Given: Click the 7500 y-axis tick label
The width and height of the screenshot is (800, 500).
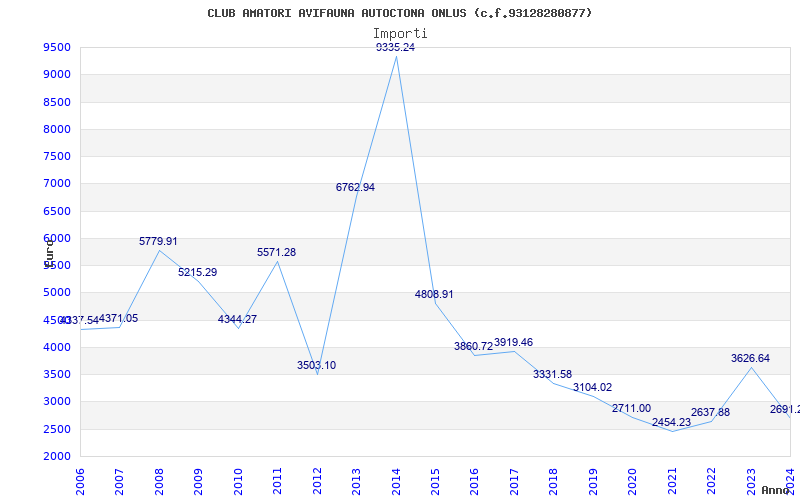Looking at the screenshot, I should point(57,156).
